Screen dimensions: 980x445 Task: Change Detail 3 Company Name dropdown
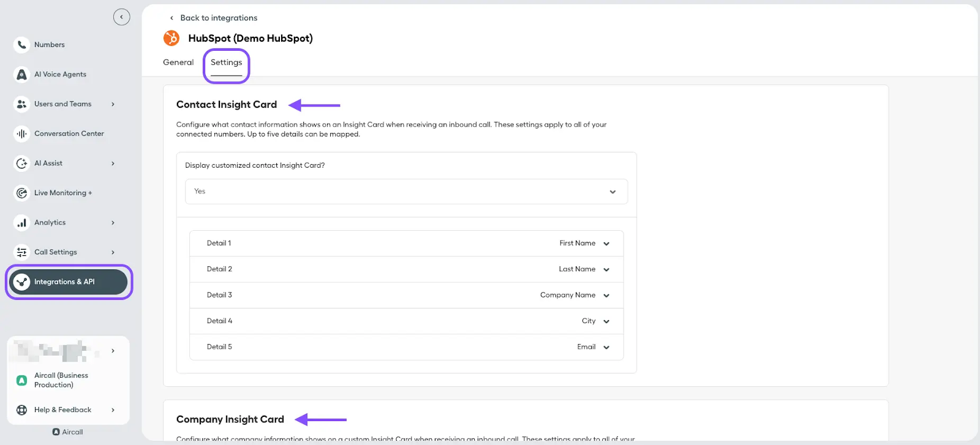[x=575, y=295]
